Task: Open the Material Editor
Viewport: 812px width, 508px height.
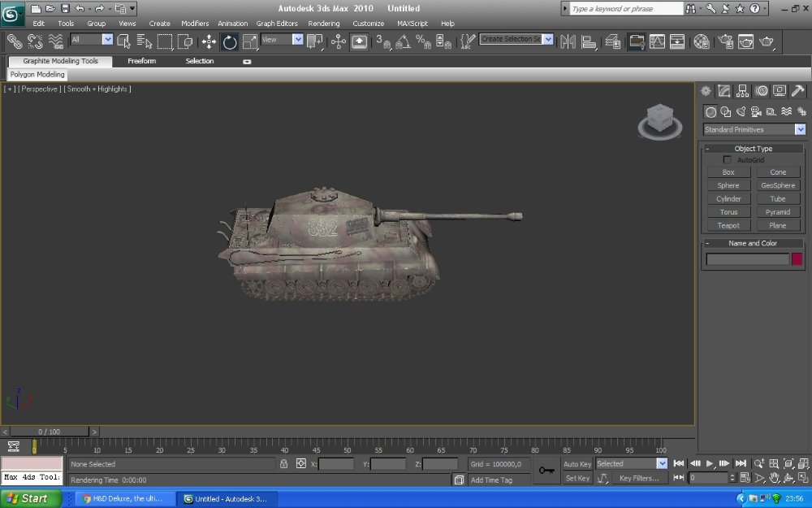Action: point(702,41)
